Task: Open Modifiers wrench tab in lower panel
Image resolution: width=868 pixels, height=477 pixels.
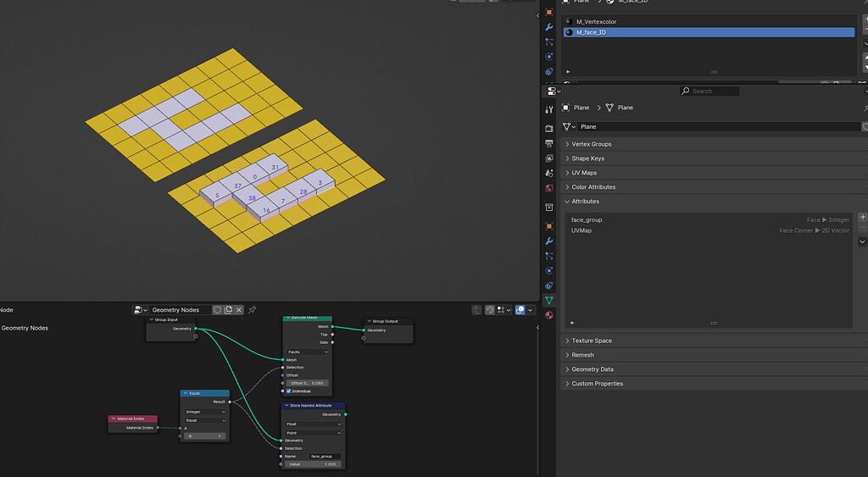Action: click(x=549, y=241)
